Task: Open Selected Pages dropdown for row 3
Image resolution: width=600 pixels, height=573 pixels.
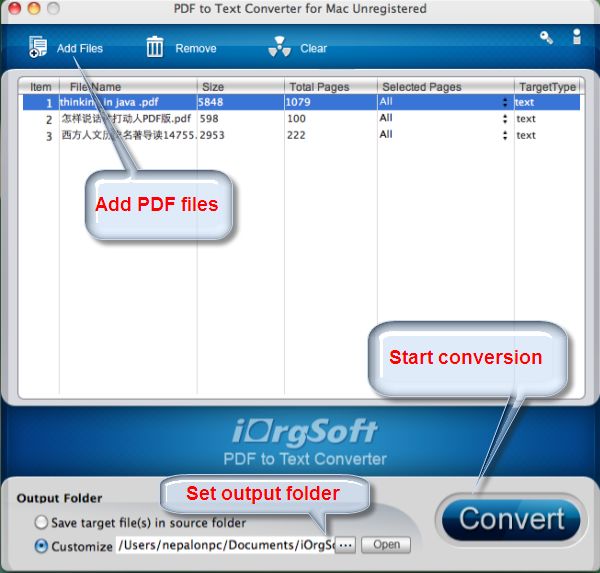Action: click(x=505, y=135)
